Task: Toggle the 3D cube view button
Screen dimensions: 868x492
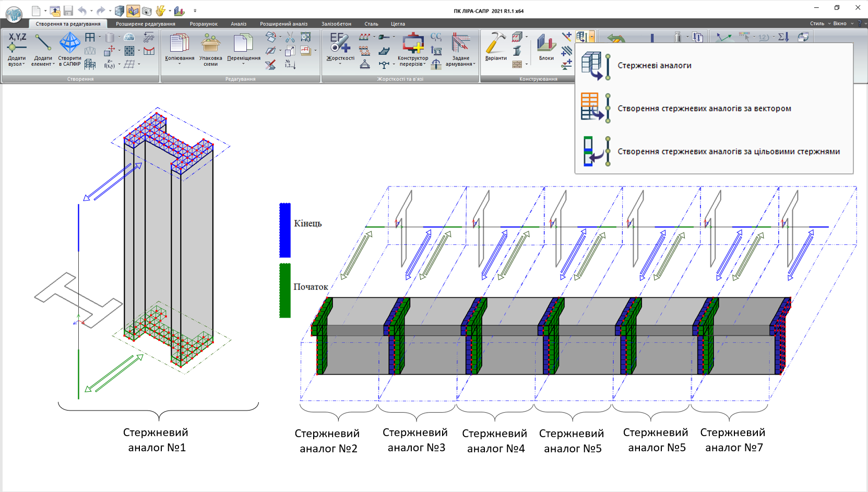Action: pos(120,10)
